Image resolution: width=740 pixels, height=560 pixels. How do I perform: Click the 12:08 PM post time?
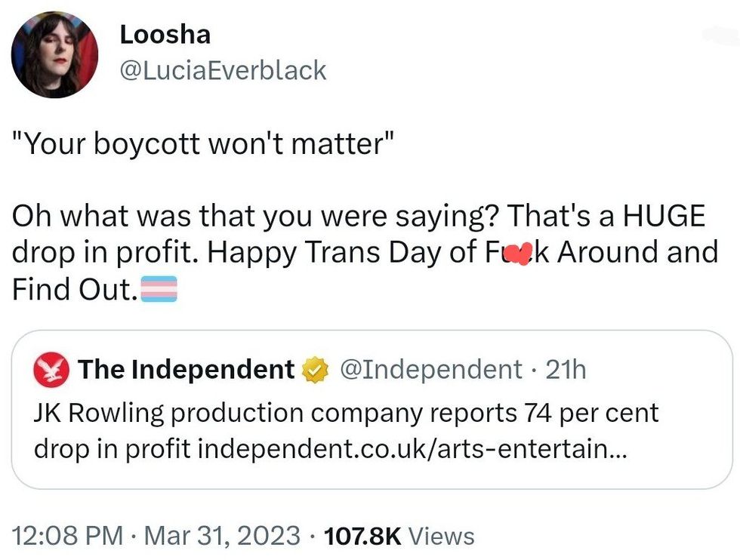(68, 536)
